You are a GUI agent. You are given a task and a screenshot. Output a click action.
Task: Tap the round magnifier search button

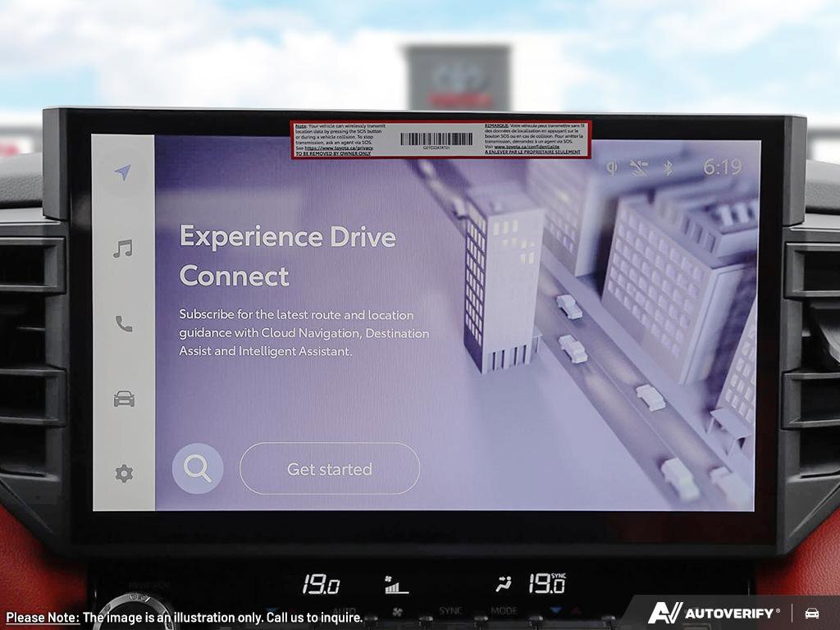click(198, 469)
